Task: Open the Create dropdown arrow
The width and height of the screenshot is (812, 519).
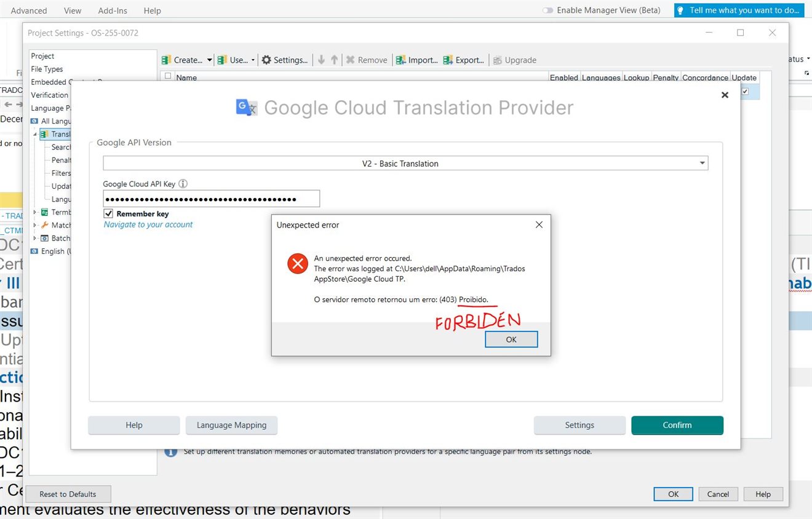Action: [x=209, y=60]
